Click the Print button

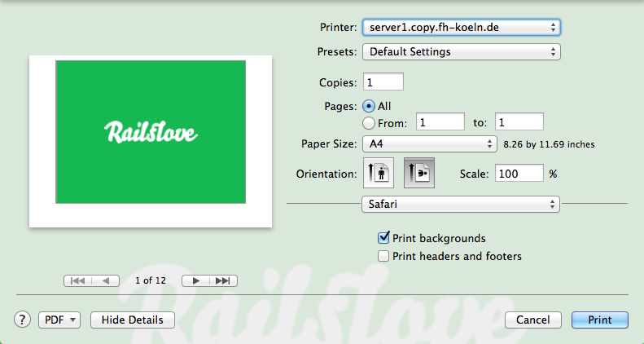[600, 320]
